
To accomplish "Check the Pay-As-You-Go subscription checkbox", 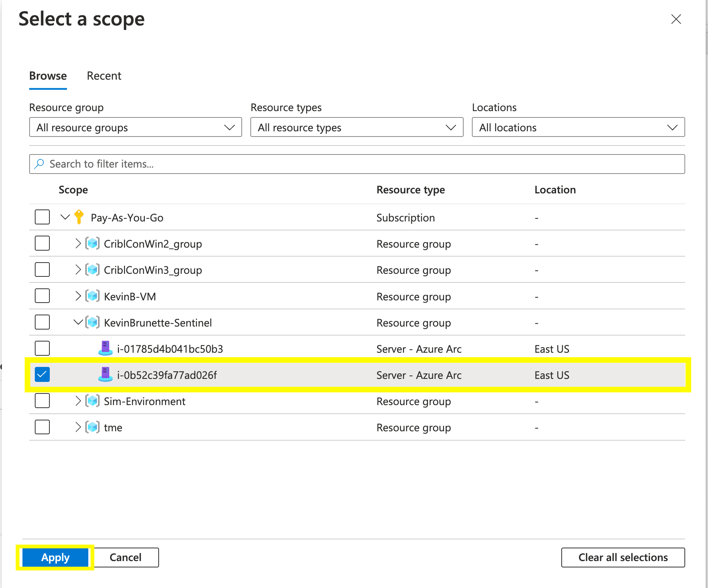I will click(x=42, y=217).
